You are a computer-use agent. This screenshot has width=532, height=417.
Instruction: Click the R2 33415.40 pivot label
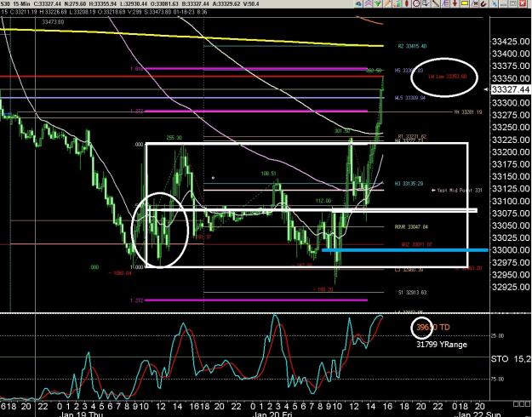click(412, 46)
